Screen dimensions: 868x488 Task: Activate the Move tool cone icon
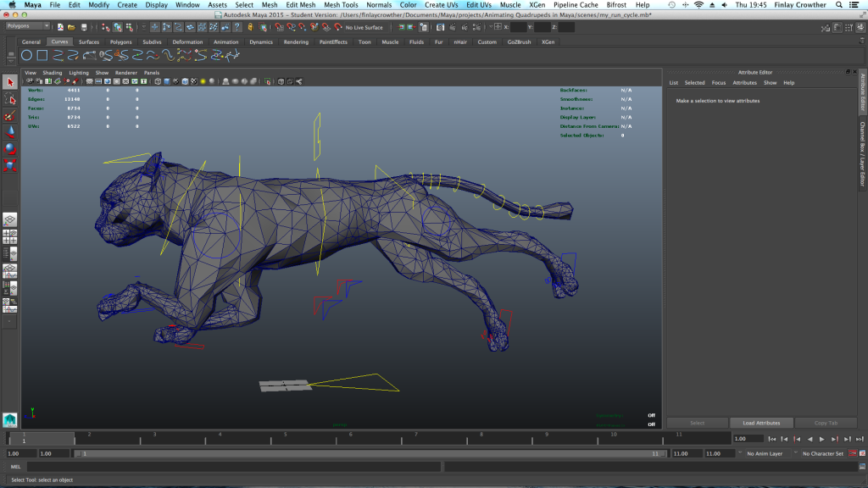pyautogui.click(x=9, y=131)
